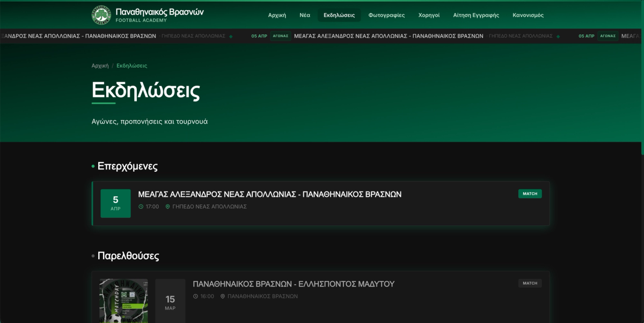Open the Κανονισμός menu item
Viewport: 644px width, 323px height.
528,15
